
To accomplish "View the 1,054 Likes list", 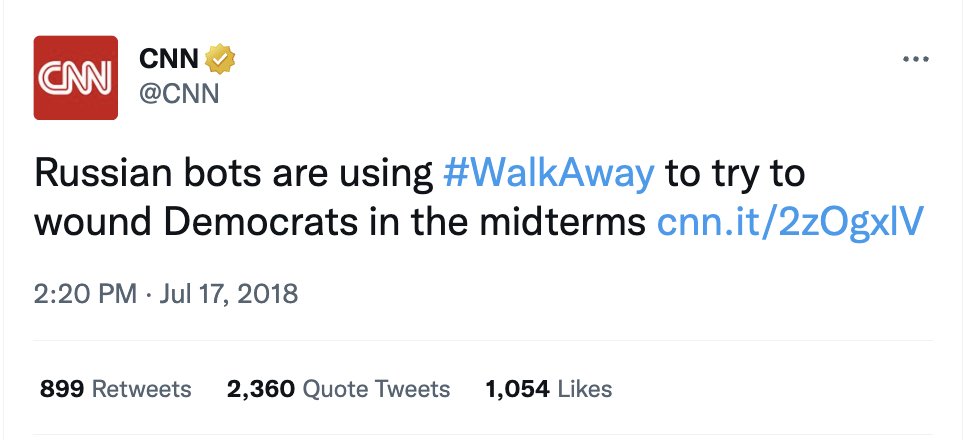I will click(548, 389).
